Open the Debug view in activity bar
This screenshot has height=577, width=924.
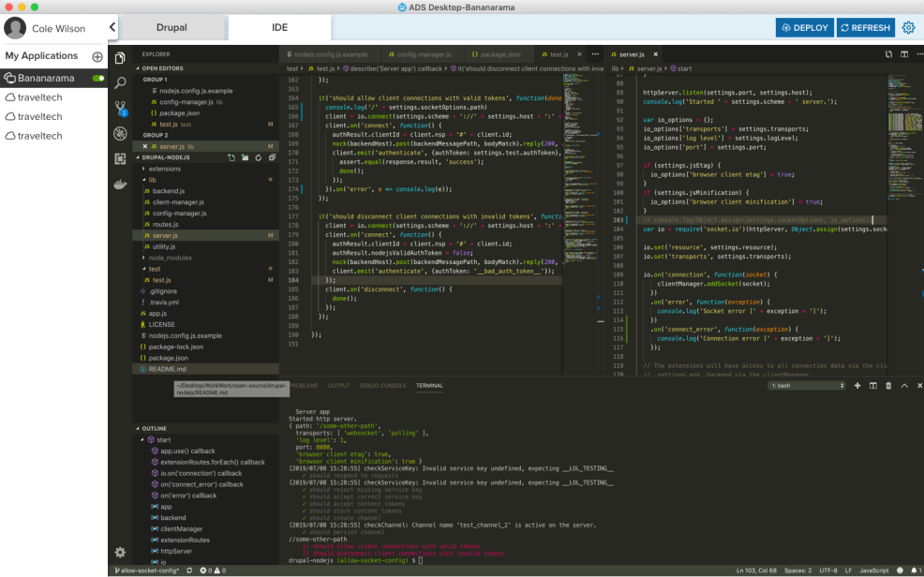click(120, 134)
